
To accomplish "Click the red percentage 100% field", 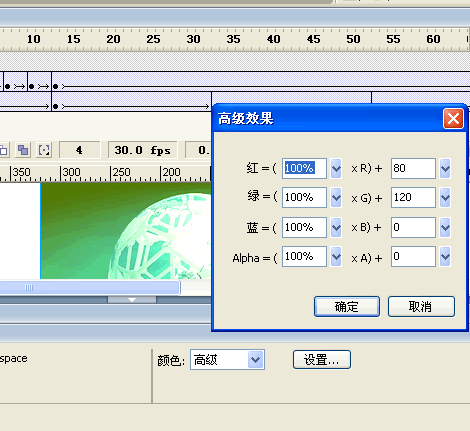I will click(304, 169).
